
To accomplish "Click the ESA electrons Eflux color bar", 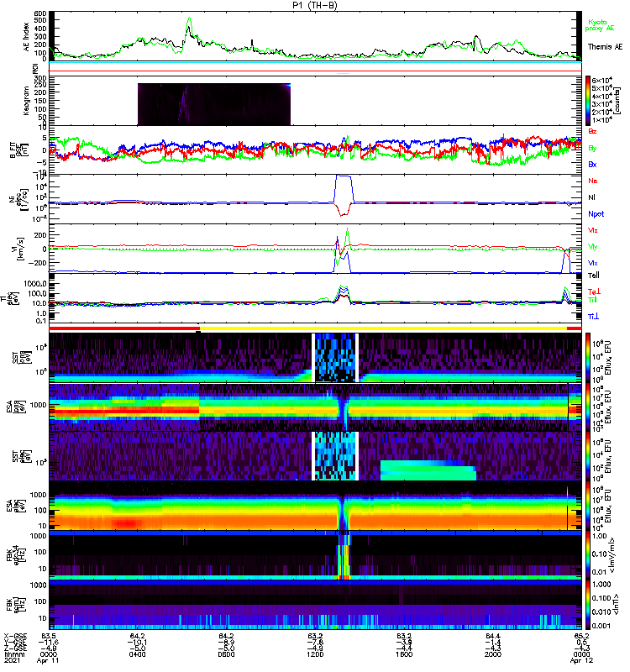I will 588,506.
